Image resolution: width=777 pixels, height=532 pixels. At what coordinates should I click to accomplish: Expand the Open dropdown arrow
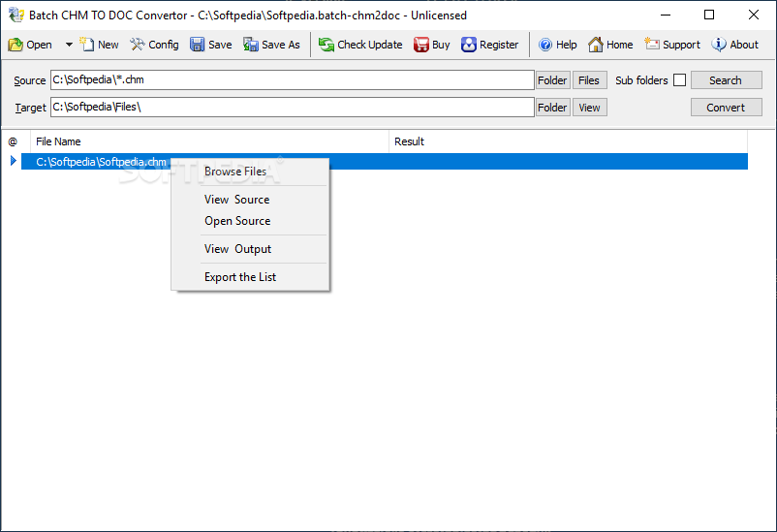tap(69, 45)
